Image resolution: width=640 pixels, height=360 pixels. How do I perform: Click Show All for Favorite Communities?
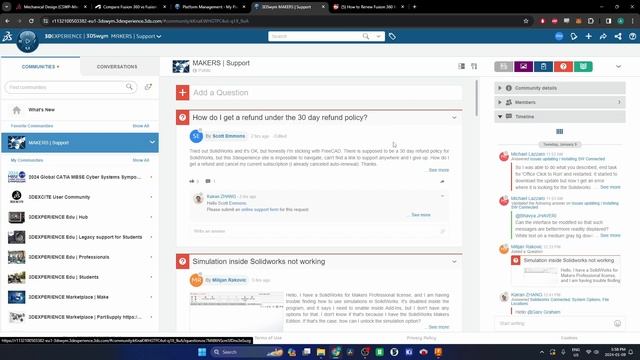(141, 126)
